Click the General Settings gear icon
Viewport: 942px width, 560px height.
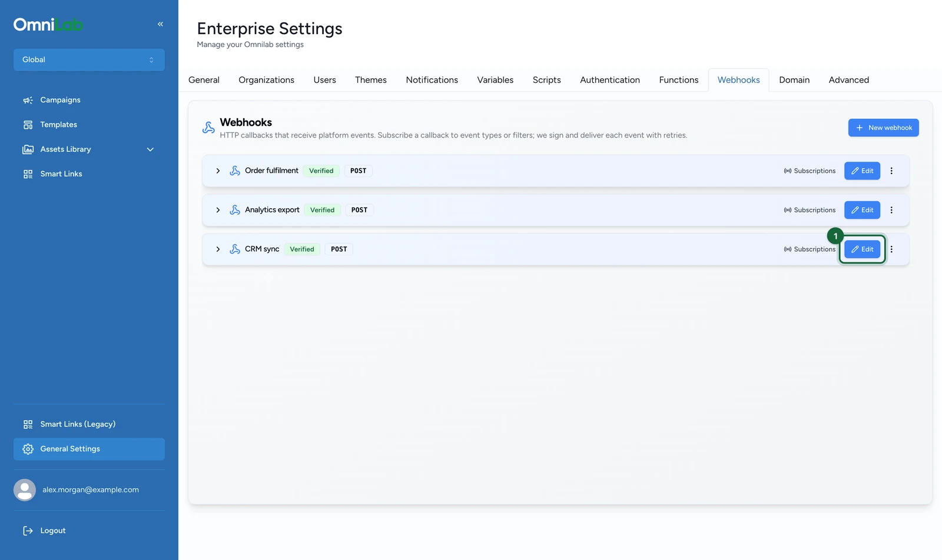click(28, 449)
